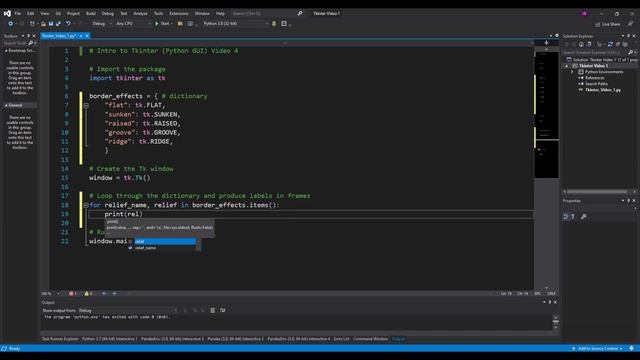Click the Search (Ctrl+Q) box
The width and height of the screenshot is (640, 360).
tap(263, 13)
